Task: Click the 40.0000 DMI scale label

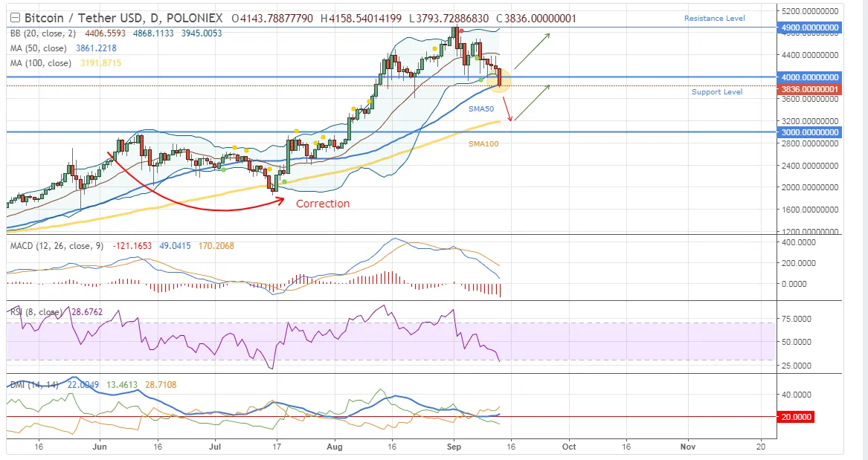Action: pos(796,395)
